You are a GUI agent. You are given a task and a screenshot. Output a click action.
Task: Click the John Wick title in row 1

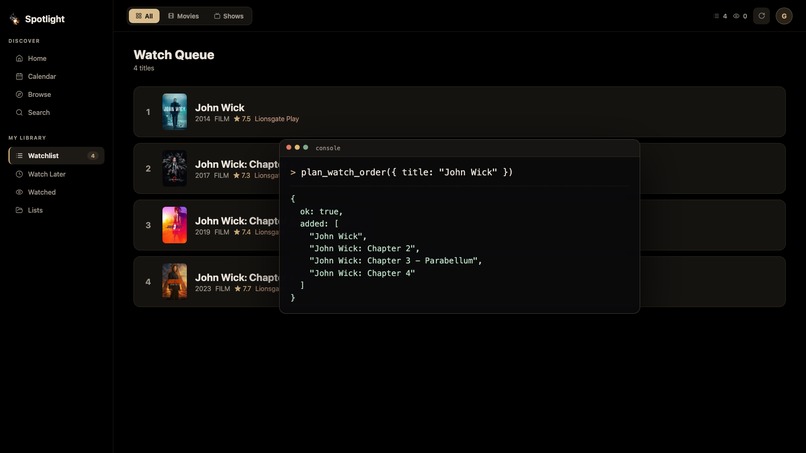click(219, 107)
